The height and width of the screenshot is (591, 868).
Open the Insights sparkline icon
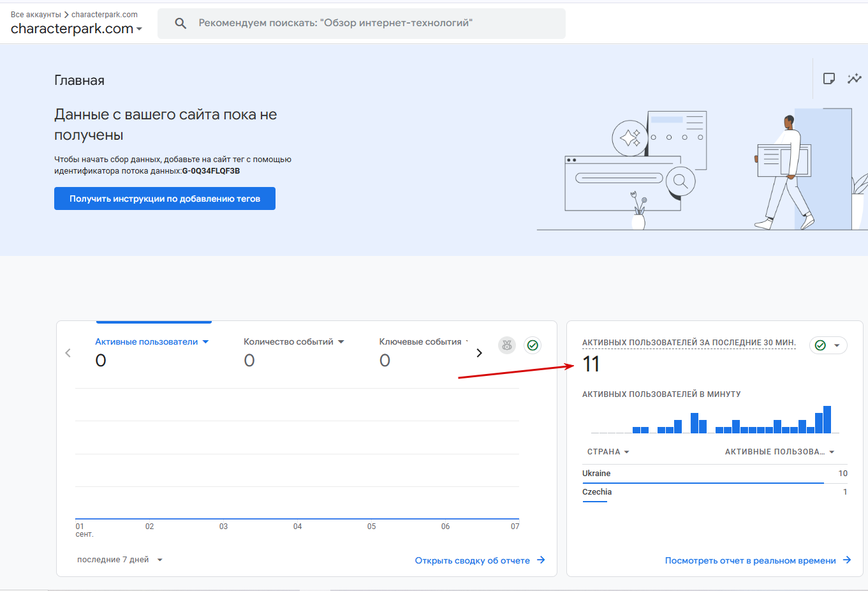click(854, 79)
